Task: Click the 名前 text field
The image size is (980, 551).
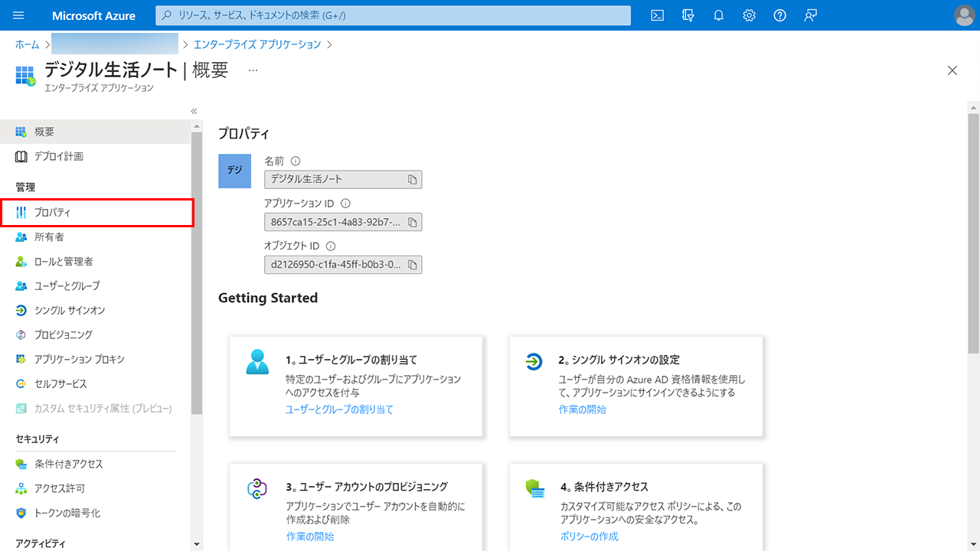Action: click(343, 179)
